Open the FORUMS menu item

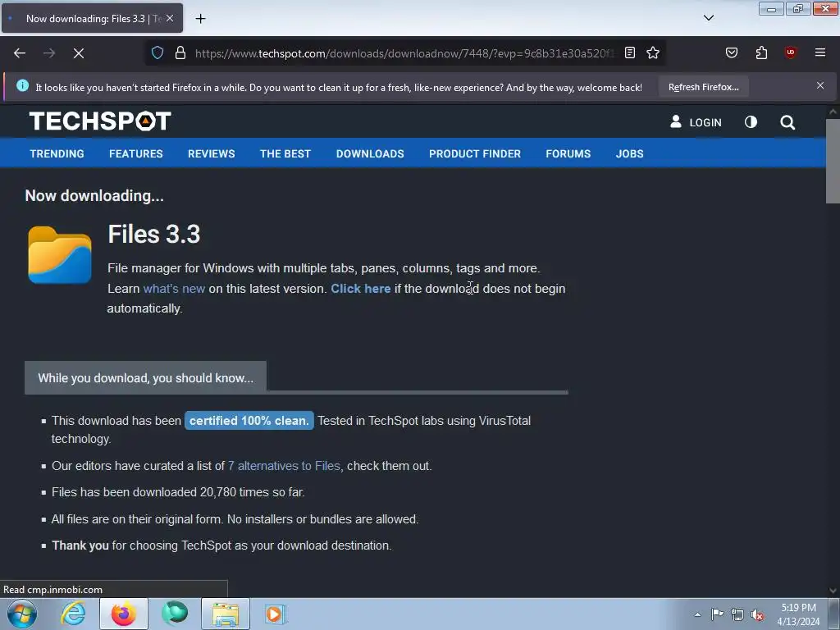(x=568, y=153)
